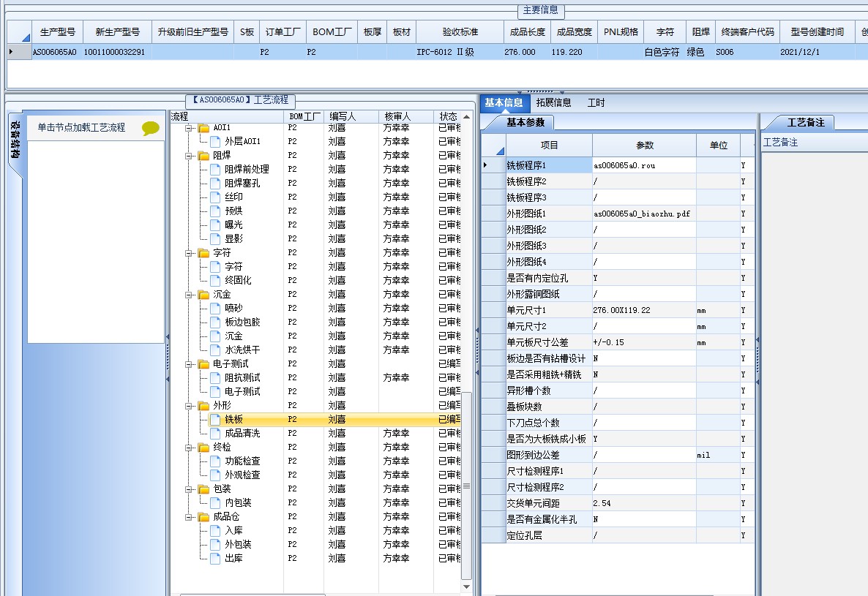868x596 pixels.
Task: Click the 单元板尺寸公差 parameter value +/-0.15
Action: 644,342
